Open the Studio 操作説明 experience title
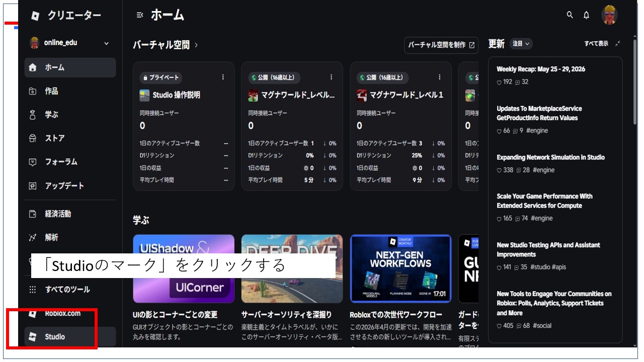 pos(177,95)
